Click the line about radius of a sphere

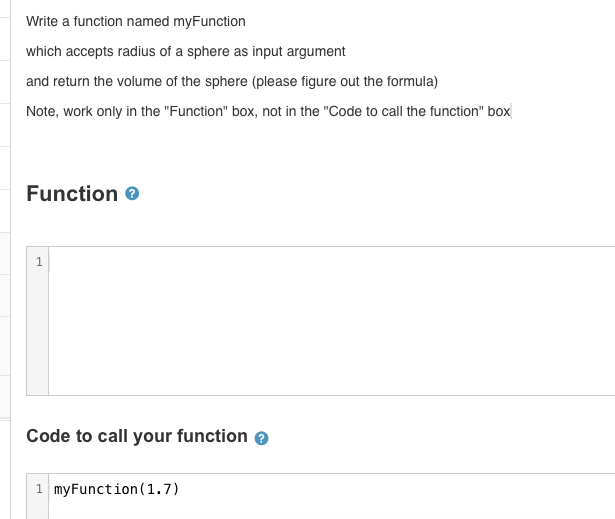click(186, 51)
